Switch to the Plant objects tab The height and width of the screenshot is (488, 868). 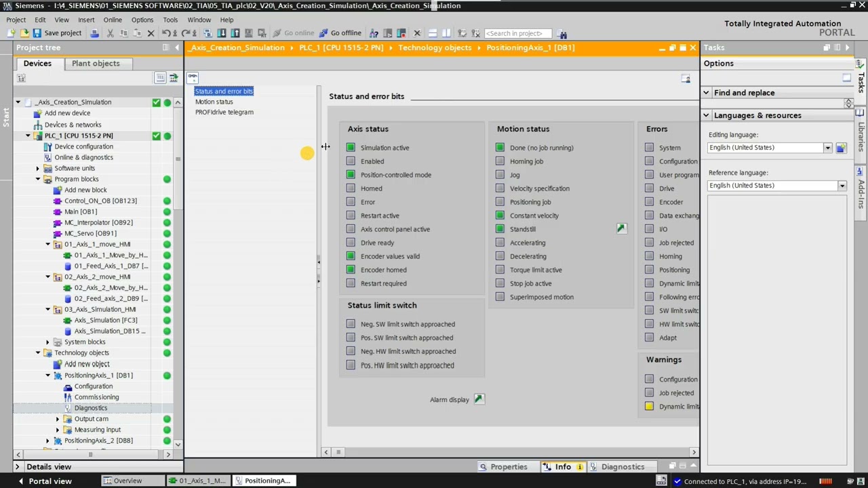(96, 63)
